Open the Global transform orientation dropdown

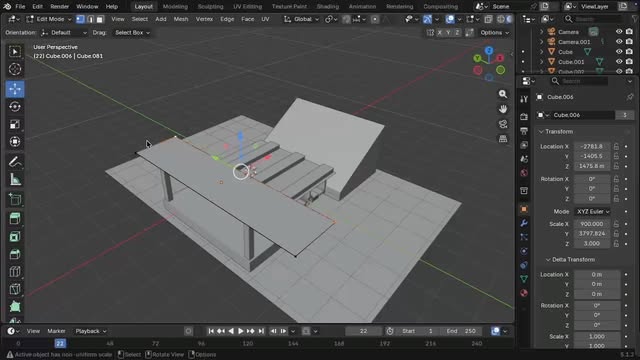coord(301,19)
